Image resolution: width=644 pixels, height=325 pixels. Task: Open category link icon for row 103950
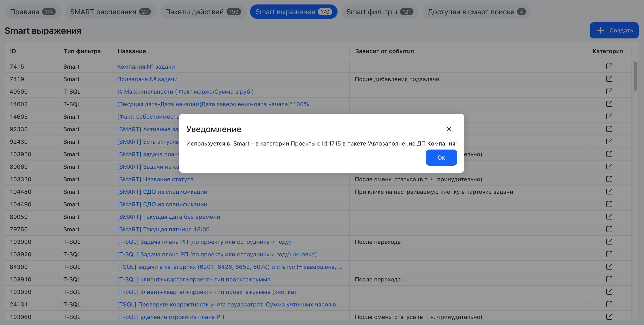pyautogui.click(x=609, y=154)
